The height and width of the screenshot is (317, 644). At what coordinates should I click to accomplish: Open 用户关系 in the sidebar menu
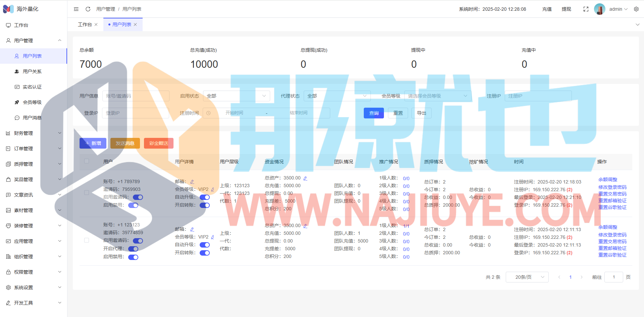[32, 71]
